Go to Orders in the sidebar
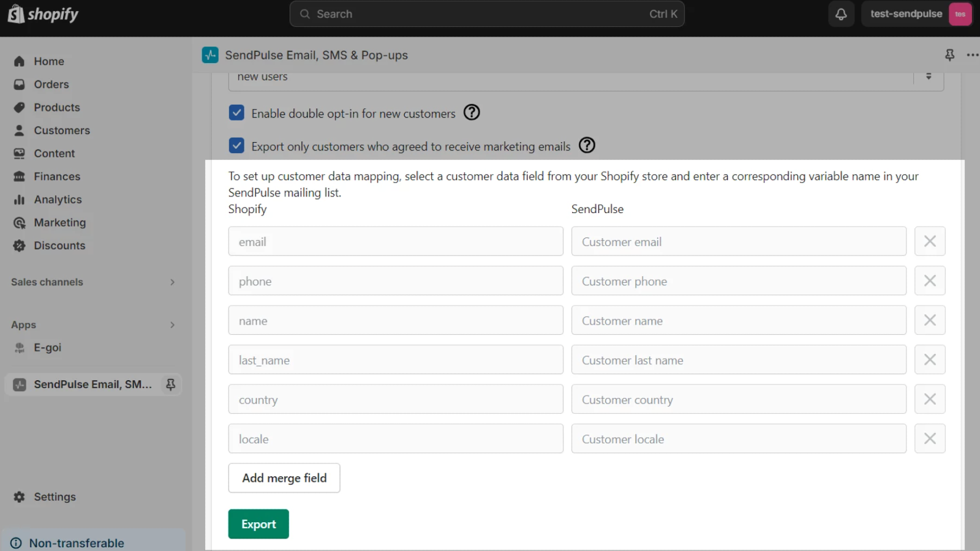 click(x=51, y=84)
